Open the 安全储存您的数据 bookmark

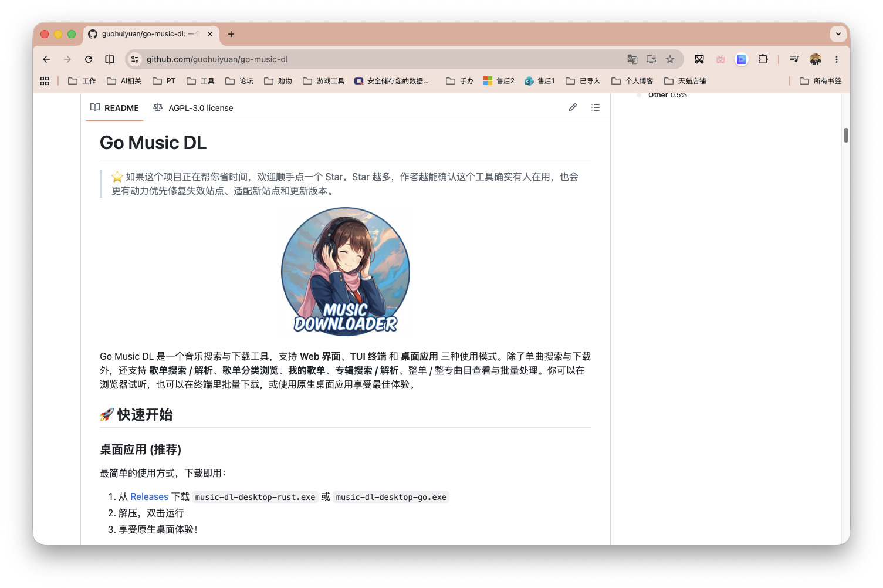coord(392,81)
